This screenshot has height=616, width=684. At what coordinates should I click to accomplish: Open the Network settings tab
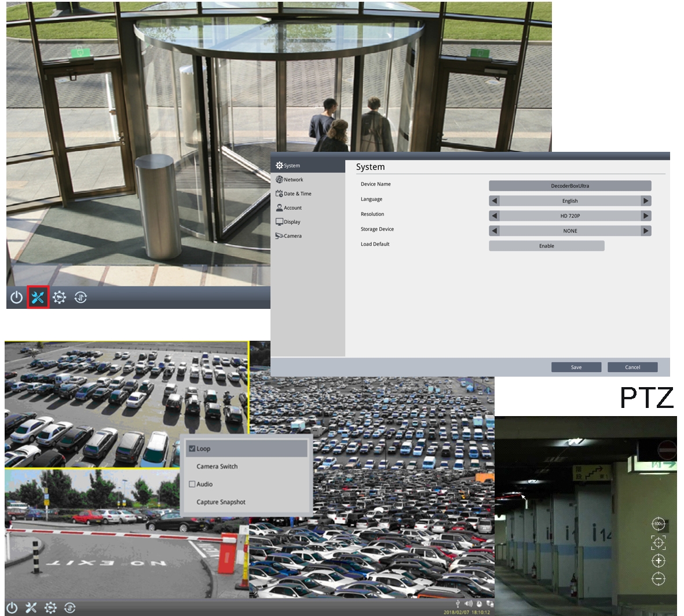[291, 179]
